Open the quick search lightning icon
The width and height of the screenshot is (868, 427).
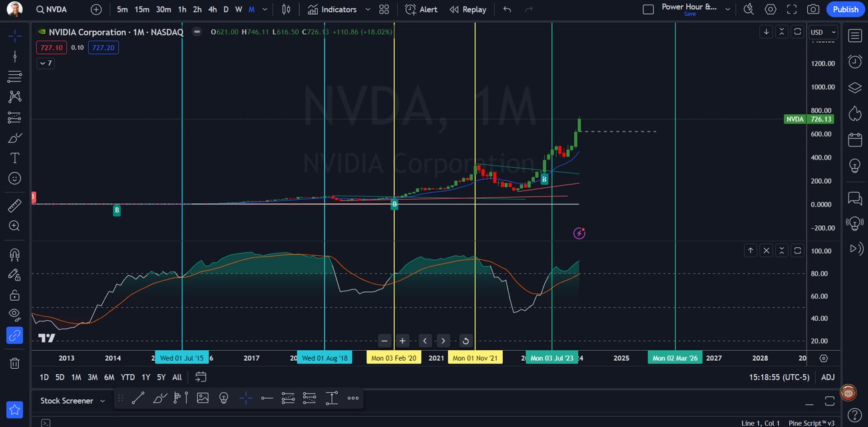coord(748,9)
